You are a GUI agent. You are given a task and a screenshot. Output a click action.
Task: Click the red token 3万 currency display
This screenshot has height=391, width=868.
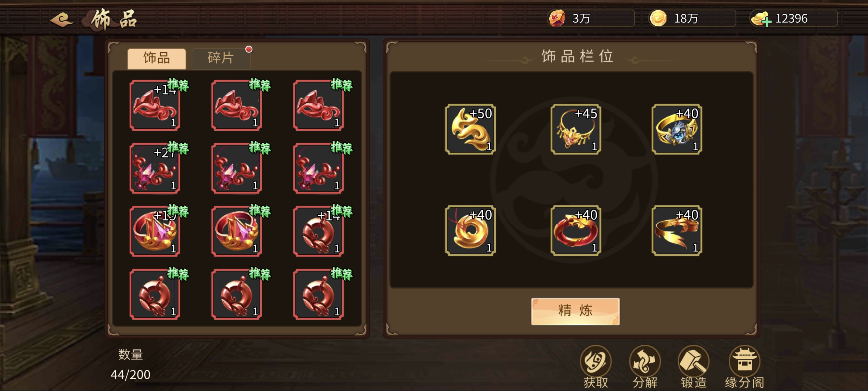point(591,19)
